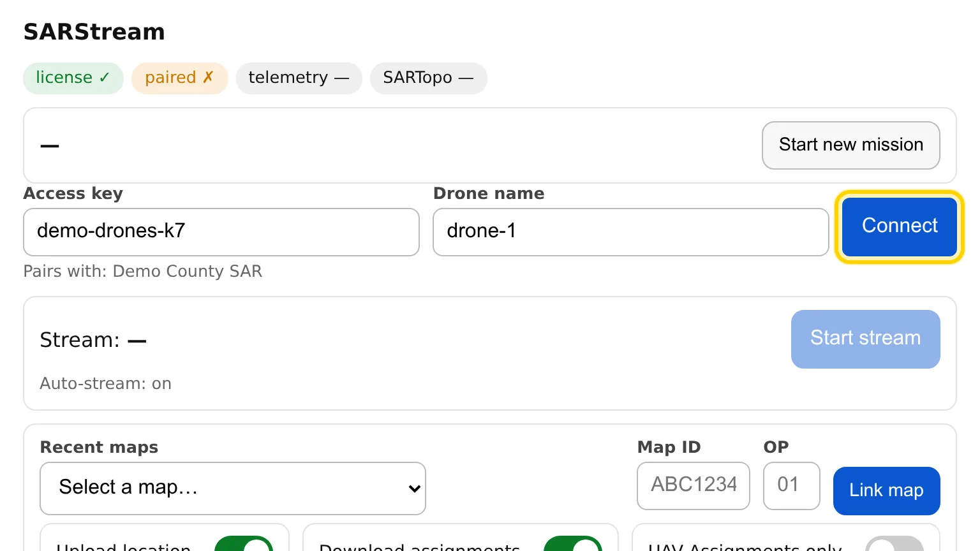The height and width of the screenshot is (551, 980).
Task: Click the 'Auto-stream: on' text
Action: pos(106,383)
